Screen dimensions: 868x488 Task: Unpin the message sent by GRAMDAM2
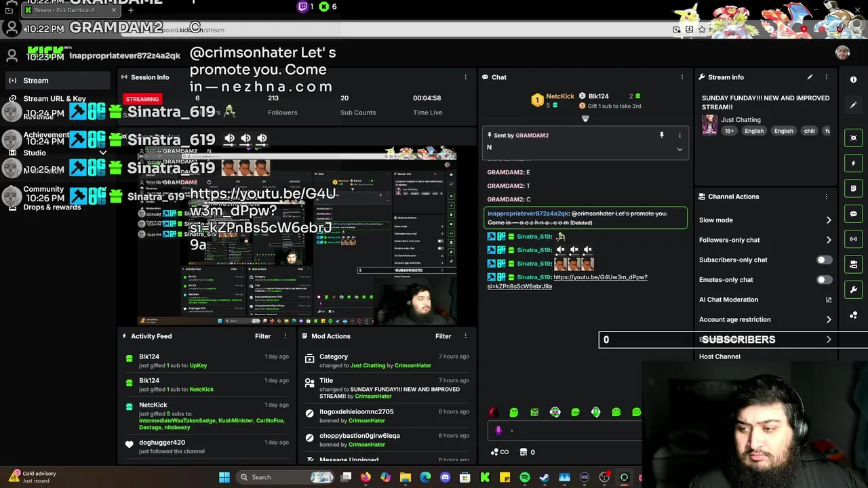point(662,136)
